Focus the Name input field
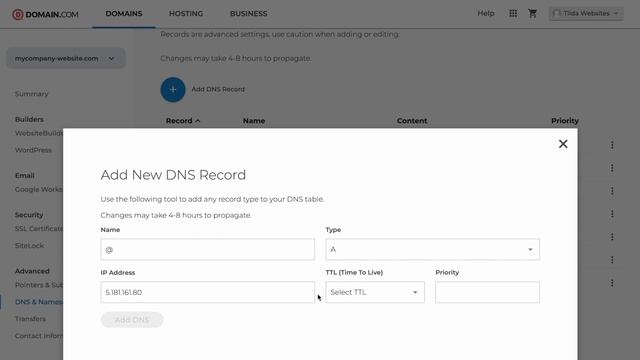640x360 pixels. 207,249
